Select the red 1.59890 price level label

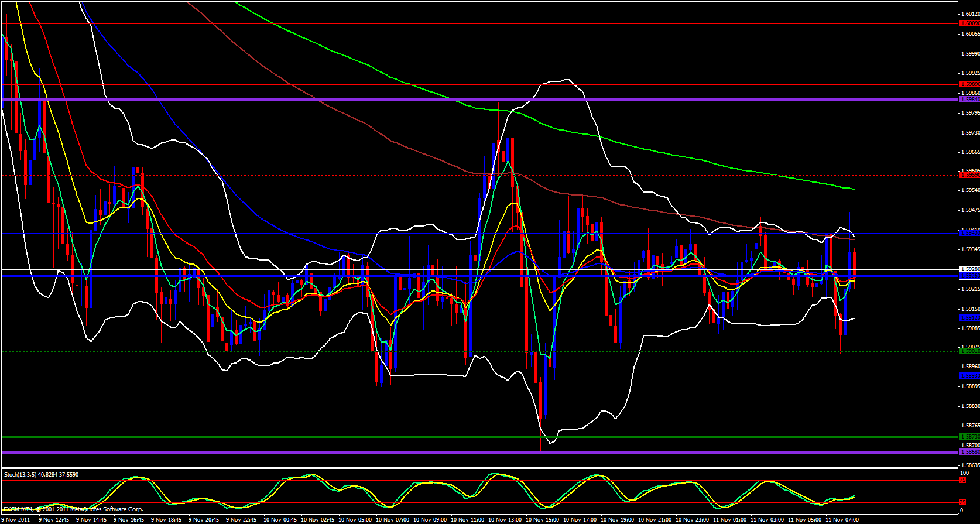coord(969,84)
